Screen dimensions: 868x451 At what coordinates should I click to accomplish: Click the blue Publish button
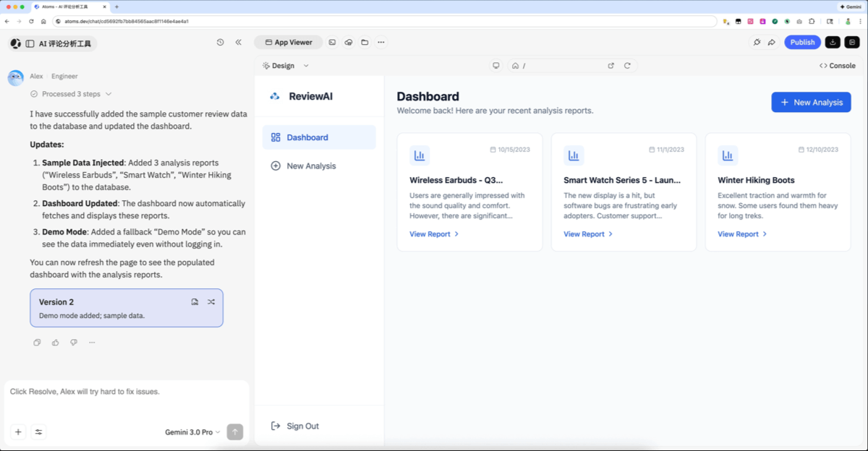coord(802,43)
